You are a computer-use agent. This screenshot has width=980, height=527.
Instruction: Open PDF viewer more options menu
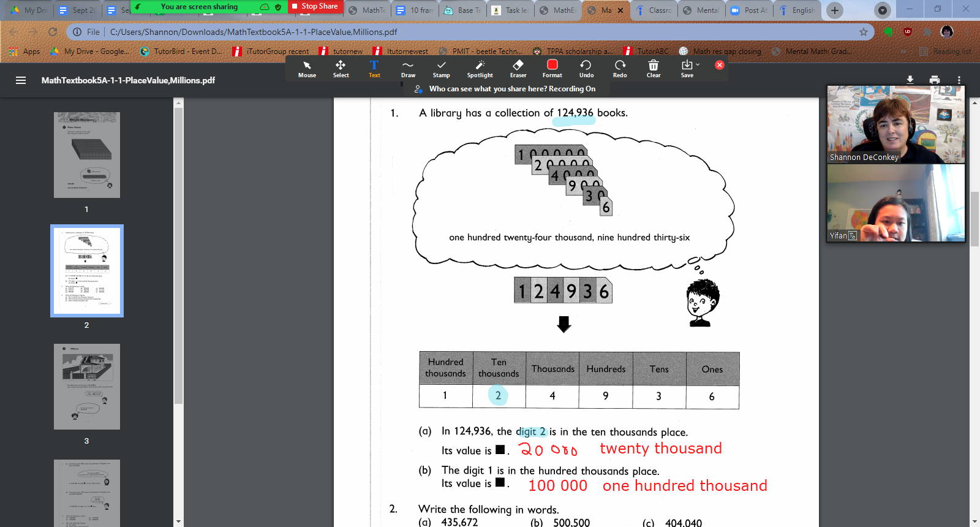coord(959,80)
